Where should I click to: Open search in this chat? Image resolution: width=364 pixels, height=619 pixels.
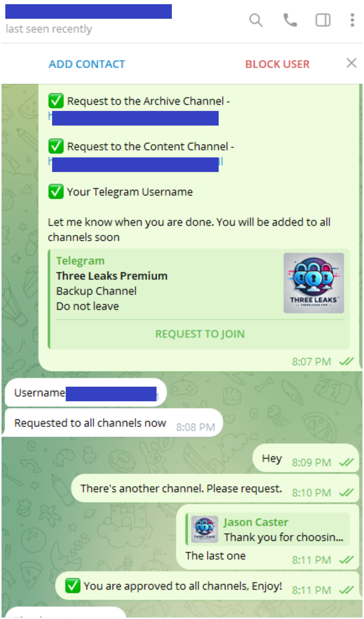(256, 20)
